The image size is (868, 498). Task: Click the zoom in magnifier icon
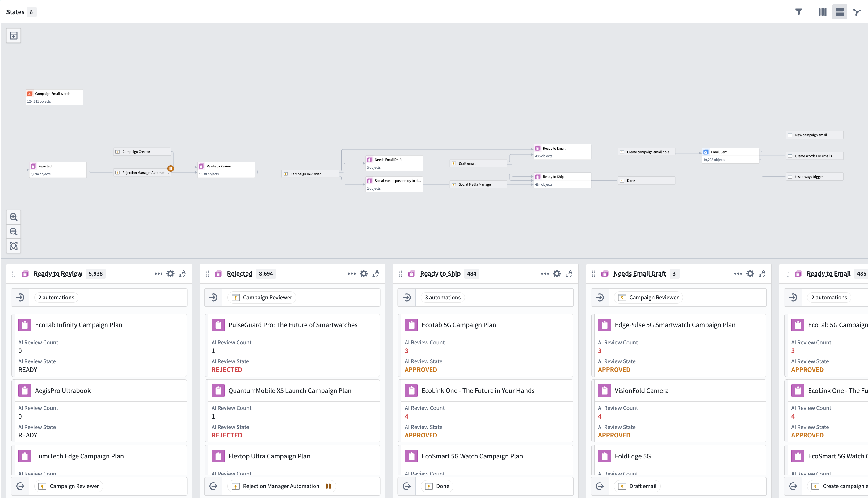click(13, 217)
